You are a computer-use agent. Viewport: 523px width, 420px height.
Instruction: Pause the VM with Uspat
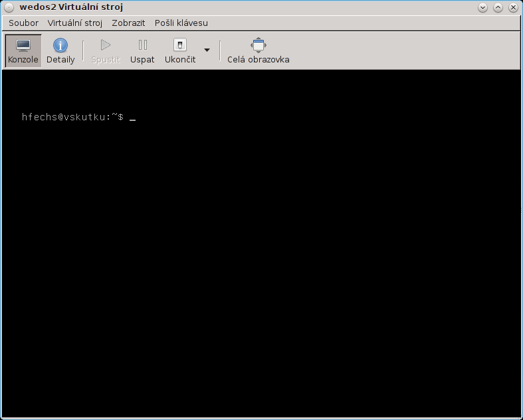coord(142,51)
